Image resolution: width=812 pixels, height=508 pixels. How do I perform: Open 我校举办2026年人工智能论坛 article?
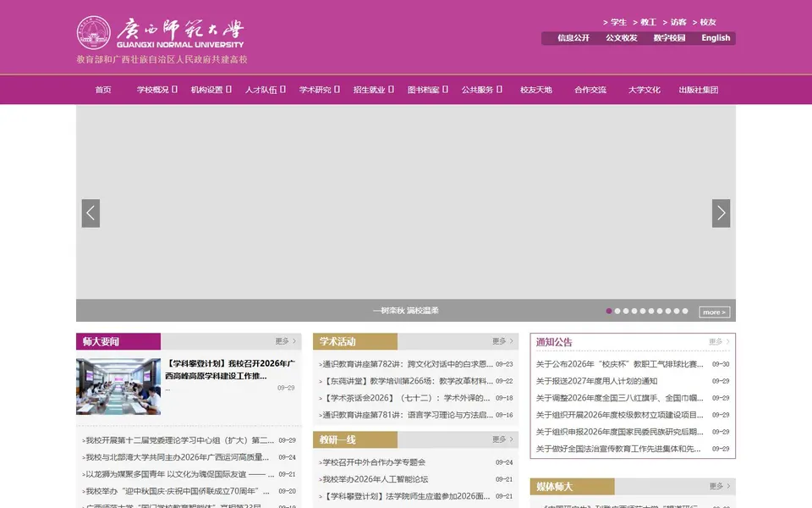coord(374,479)
